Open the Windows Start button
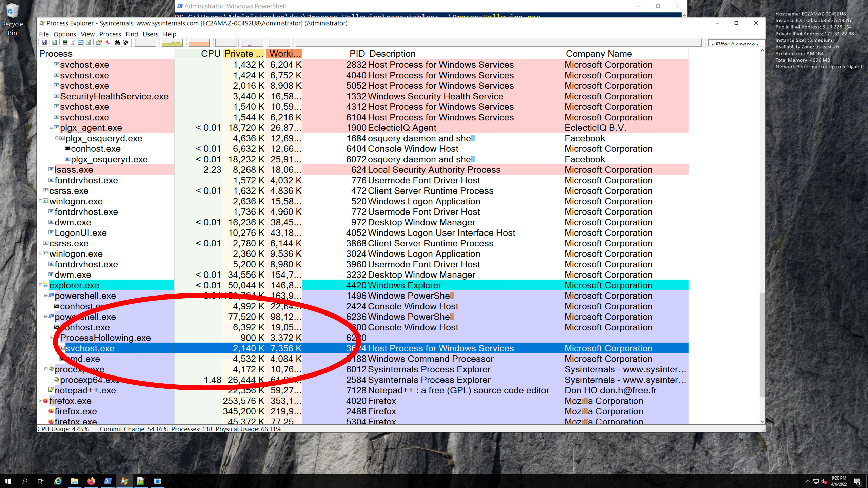This screenshot has height=488, width=868. click(x=8, y=481)
